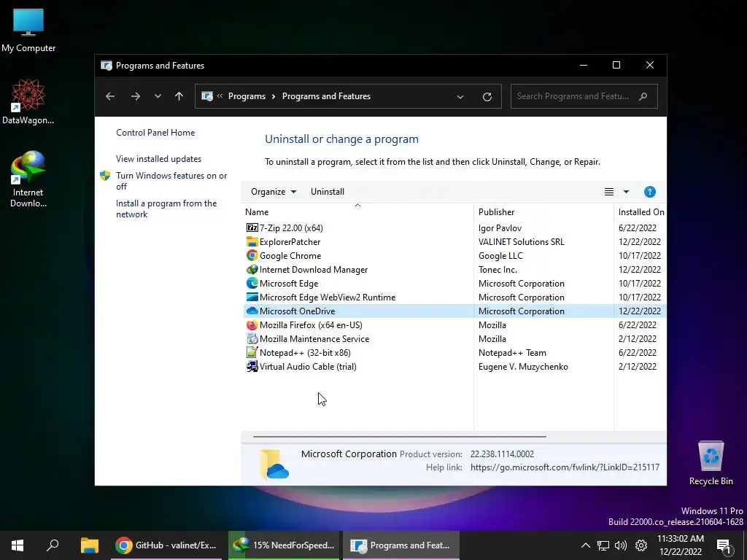Click the large OneDrive icon in details pane
Viewport: 747px width, 560px height.
pos(274,463)
